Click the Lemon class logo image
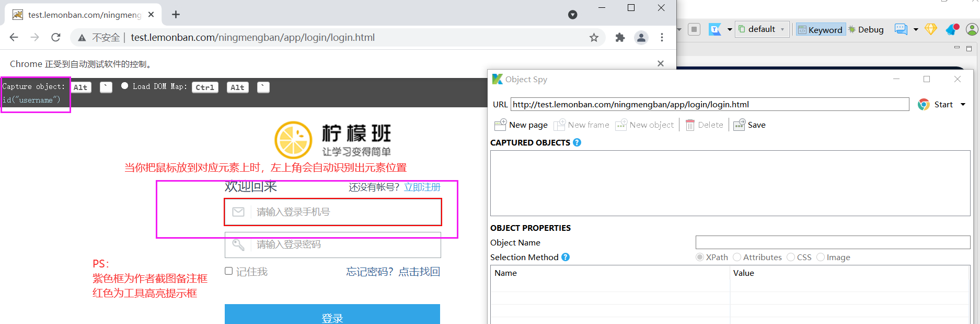This screenshot has width=980, height=324. (333, 140)
